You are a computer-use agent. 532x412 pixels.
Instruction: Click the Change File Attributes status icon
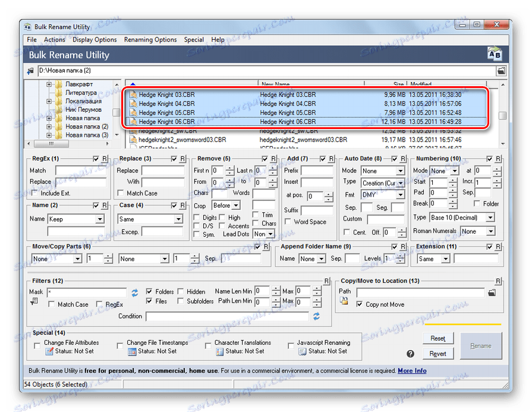pos(49,351)
